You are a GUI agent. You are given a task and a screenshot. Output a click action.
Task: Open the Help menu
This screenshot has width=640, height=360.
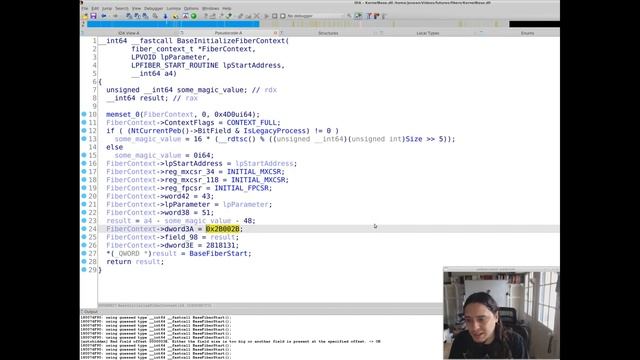coord(227,8)
